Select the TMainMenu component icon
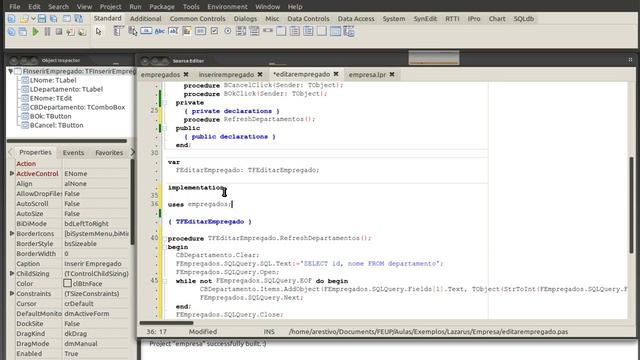The width and height of the screenshot is (640, 360). 118,31
